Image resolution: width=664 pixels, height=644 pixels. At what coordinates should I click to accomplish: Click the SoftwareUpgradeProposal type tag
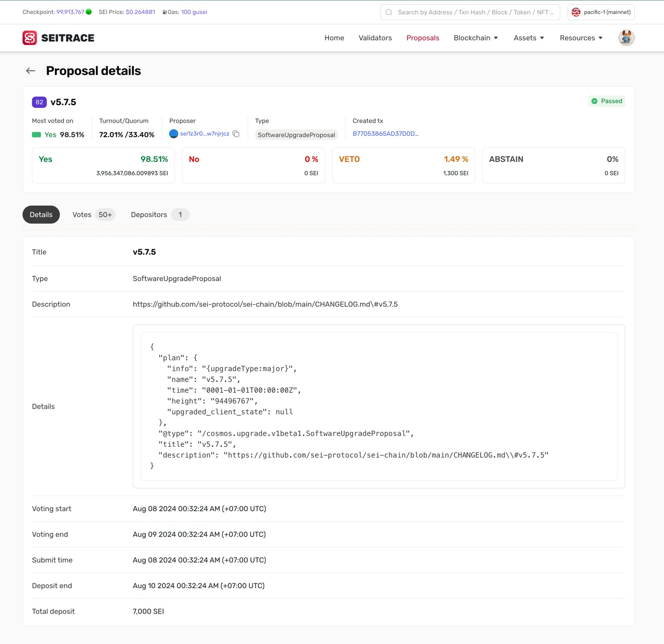pyautogui.click(x=296, y=135)
